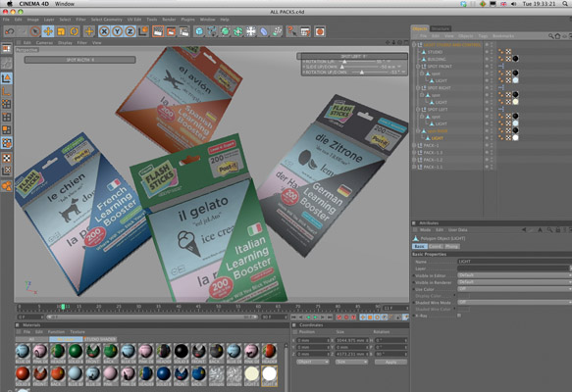Collapse the SPOT FRONT null

coord(418,67)
